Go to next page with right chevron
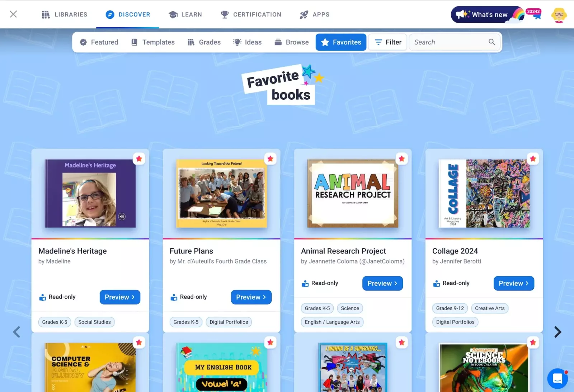This screenshot has width=574, height=392. [x=557, y=332]
